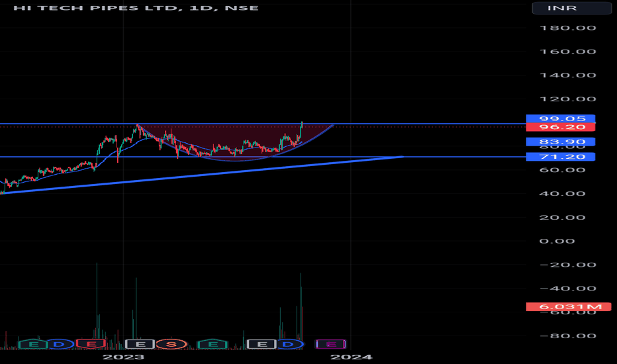Select the 96.20 red current price label
Screen dimensions: 617x364
tap(561, 126)
